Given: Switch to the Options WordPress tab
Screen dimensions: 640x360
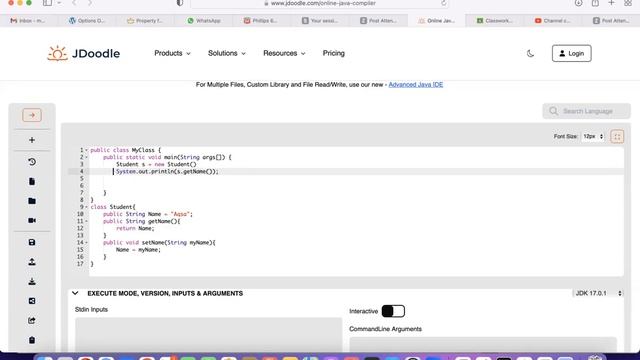Looking at the screenshot, I should [x=87, y=20].
